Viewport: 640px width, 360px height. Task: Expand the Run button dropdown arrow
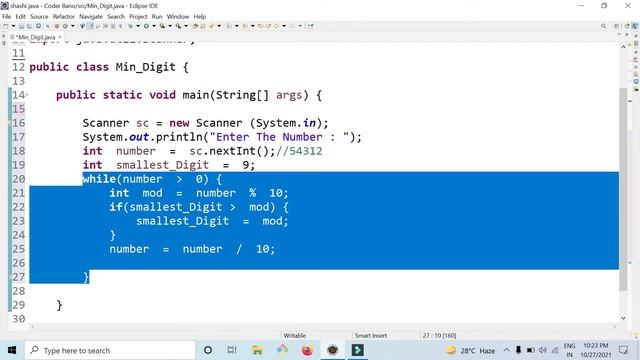click(154, 26)
